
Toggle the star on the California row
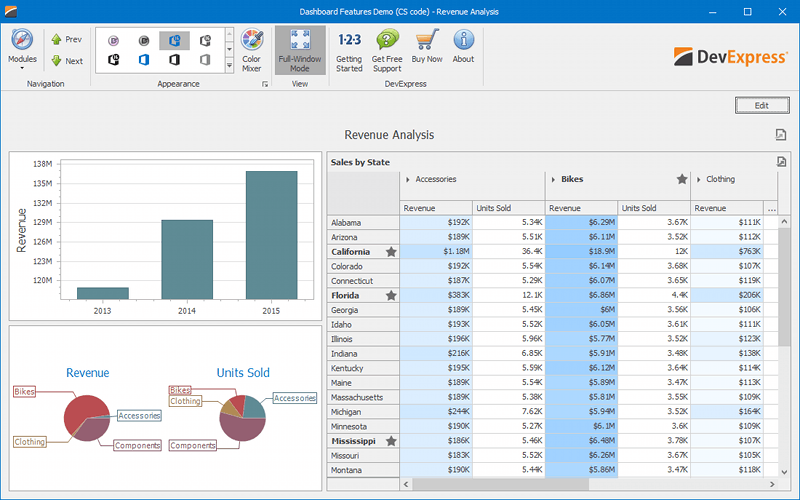click(x=392, y=252)
